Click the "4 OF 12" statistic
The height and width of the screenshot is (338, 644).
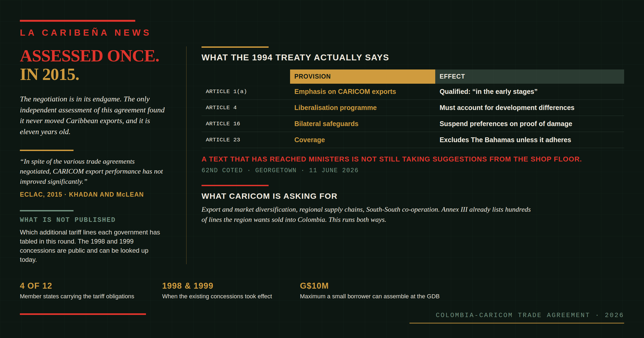[x=36, y=286]
